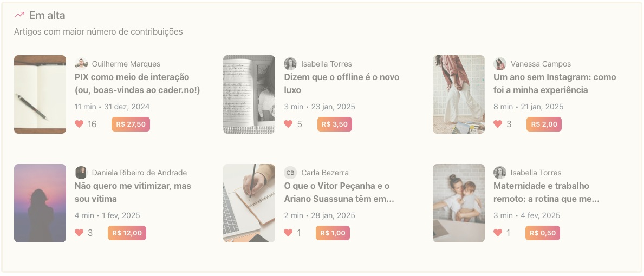
Task: Click the R$ 27,50 contribution badge
Action: (x=131, y=124)
